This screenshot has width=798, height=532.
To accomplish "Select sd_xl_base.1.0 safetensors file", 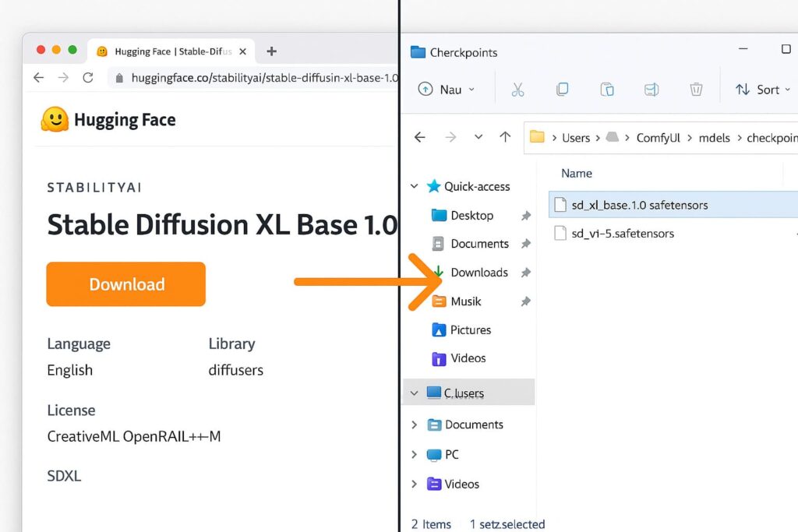I will [x=673, y=205].
